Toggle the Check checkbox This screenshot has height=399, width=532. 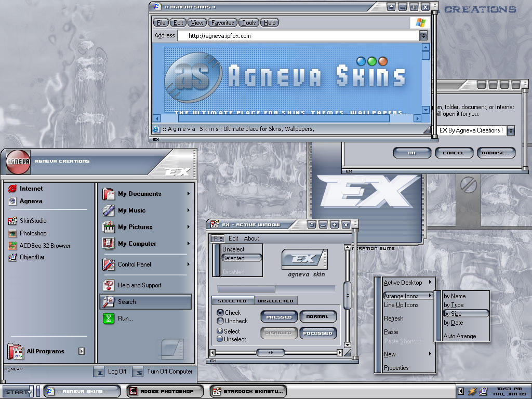tap(220, 312)
